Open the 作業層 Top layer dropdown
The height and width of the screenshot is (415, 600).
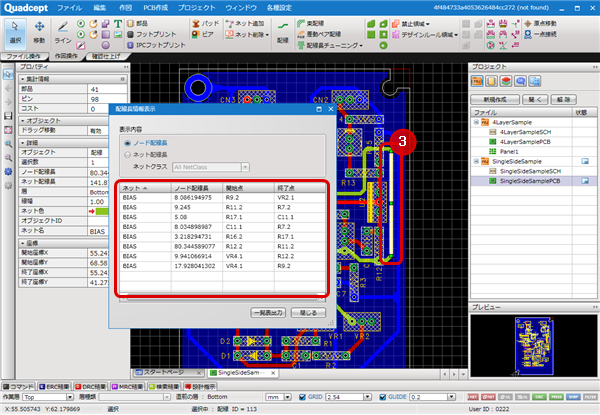click(x=70, y=397)
